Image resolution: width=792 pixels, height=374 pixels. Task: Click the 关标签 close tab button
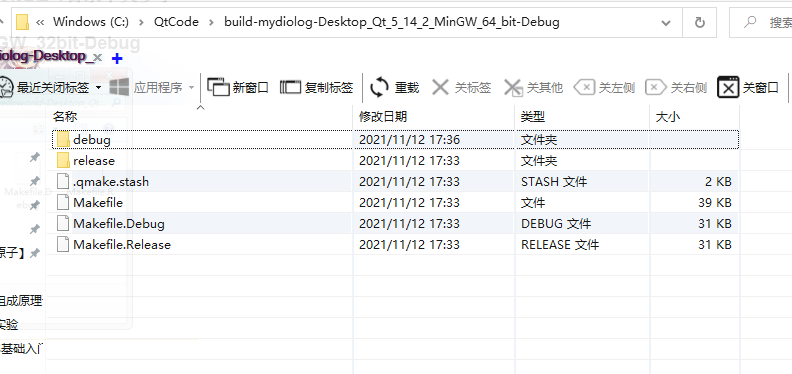point(461,88)
